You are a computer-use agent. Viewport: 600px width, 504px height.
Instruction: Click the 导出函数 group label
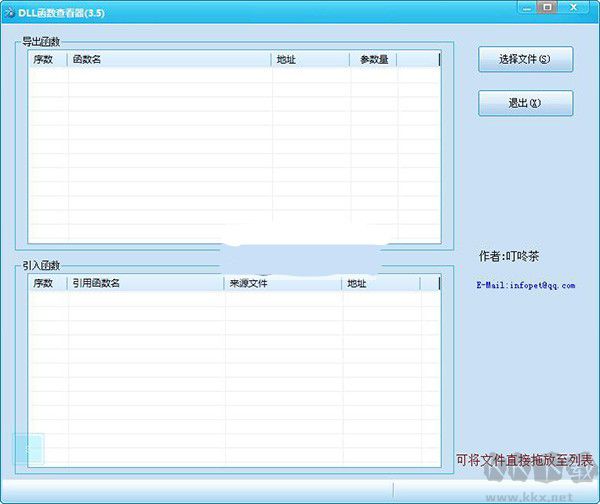tap(41, 42)
